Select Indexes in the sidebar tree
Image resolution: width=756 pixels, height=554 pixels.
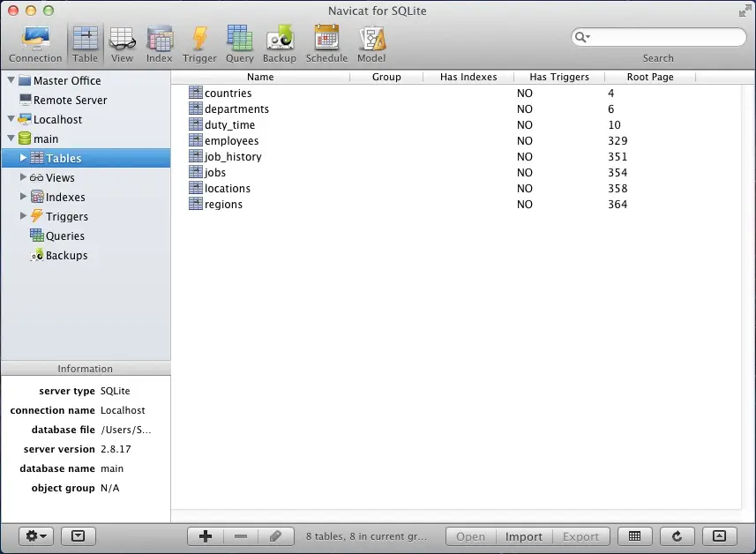point(65,197)
